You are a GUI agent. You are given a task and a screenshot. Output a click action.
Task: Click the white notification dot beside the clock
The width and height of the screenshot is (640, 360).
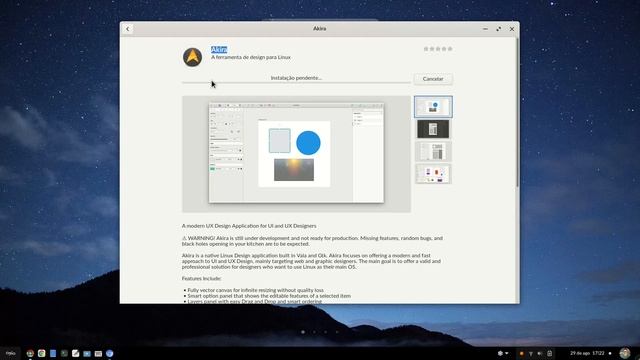click(x=610, y=353)
